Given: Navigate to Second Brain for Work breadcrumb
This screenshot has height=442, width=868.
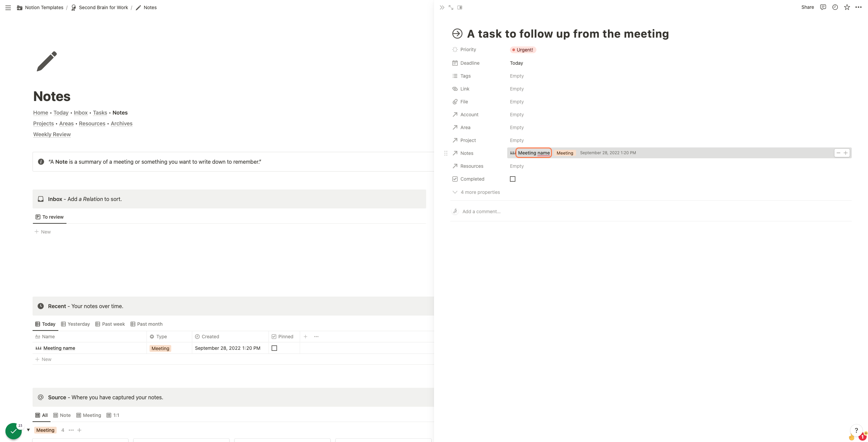Looking at the screenshot, I should click(100, 7).
